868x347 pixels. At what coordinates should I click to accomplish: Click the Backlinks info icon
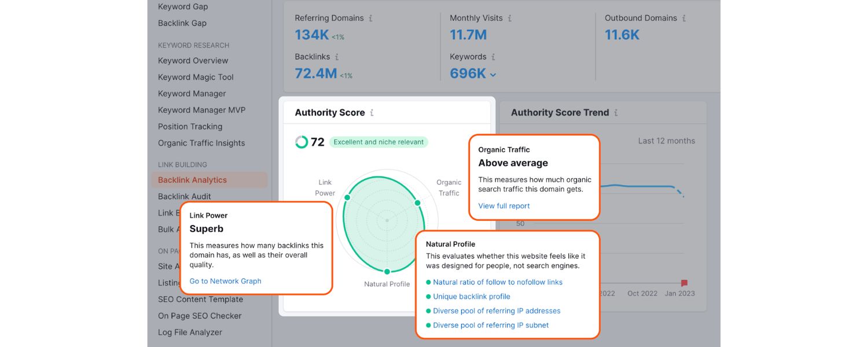coord(338,57)
